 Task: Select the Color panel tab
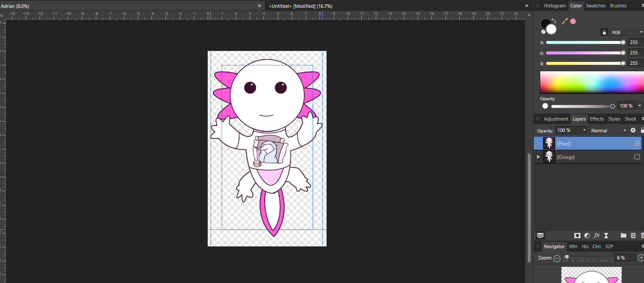[576, 6]
